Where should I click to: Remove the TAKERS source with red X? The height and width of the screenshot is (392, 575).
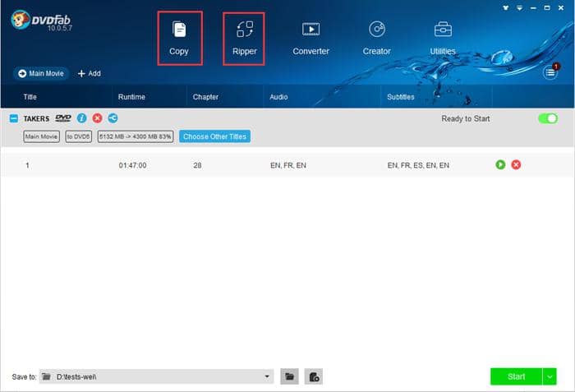[97, 119]
